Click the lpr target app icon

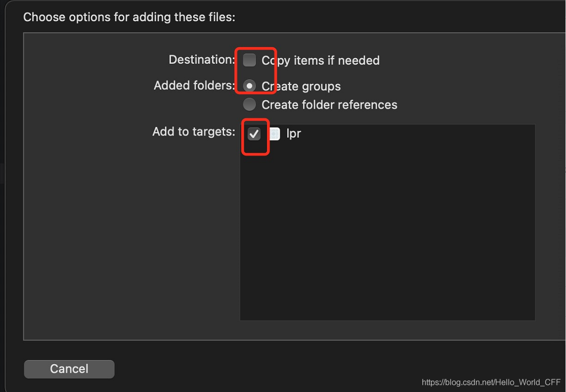click(x=274, y=134)
